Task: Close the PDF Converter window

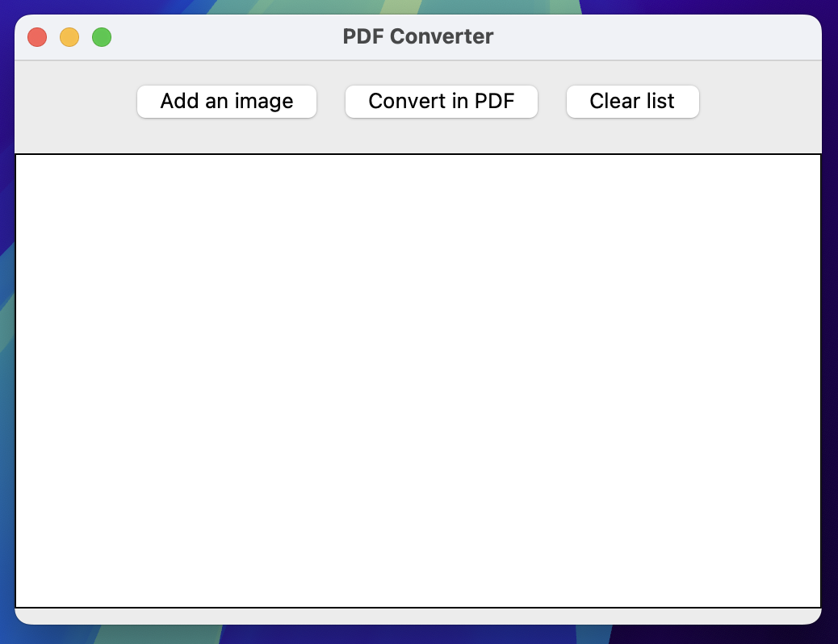Action: click(37, 37)
